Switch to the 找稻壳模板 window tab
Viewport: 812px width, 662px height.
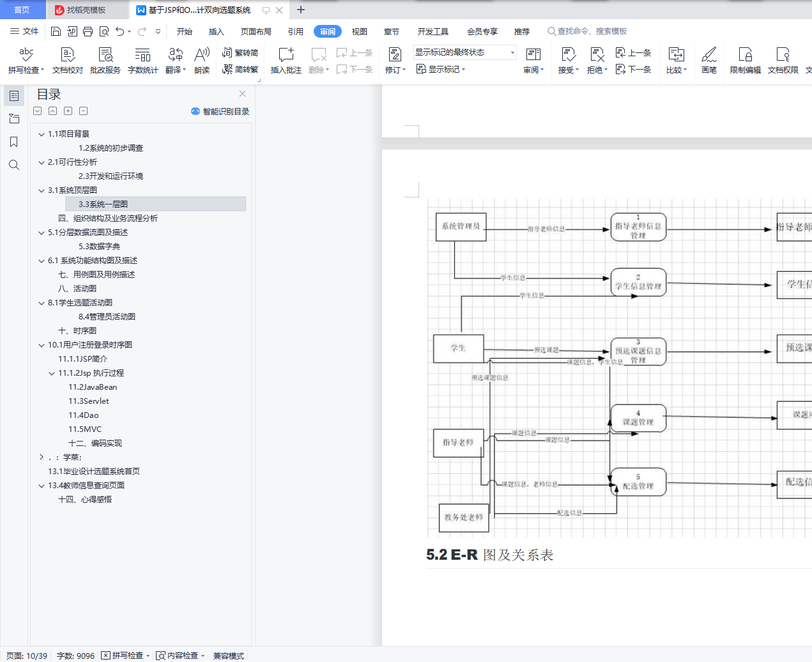point(86,10)
